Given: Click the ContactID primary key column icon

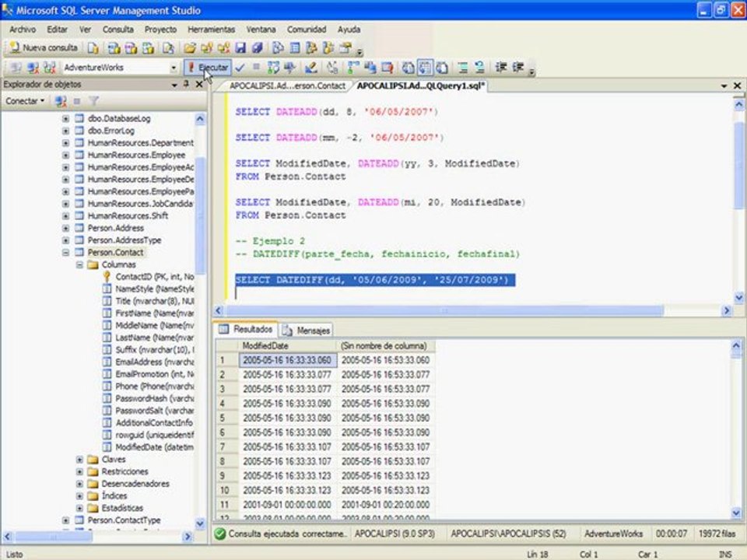Looking at the screenshot, I should tap(107, 276).
